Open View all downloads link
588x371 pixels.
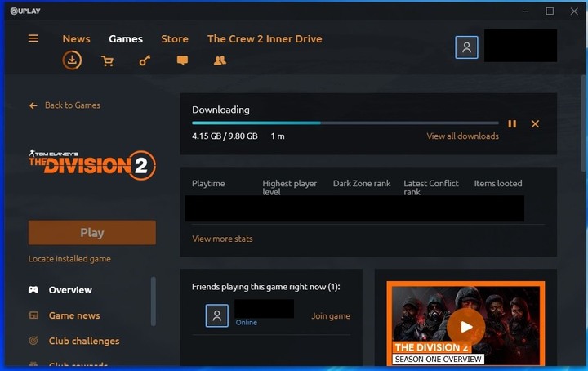click(x=462, y=136)
